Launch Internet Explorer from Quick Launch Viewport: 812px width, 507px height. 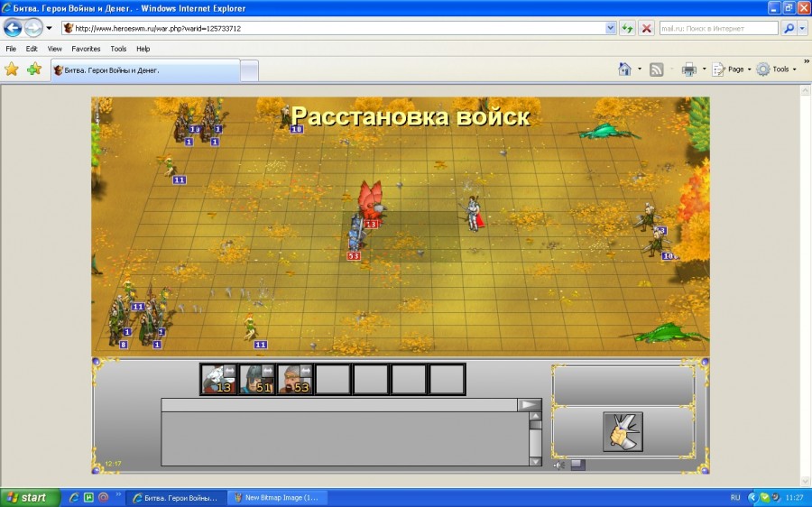click(x=74, y=498)
